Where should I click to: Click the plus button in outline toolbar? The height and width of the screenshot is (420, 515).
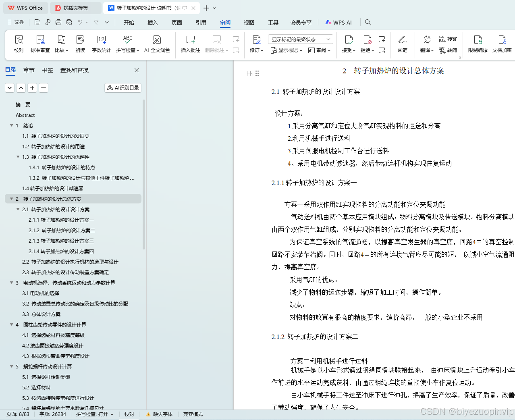tap(32, 87)
